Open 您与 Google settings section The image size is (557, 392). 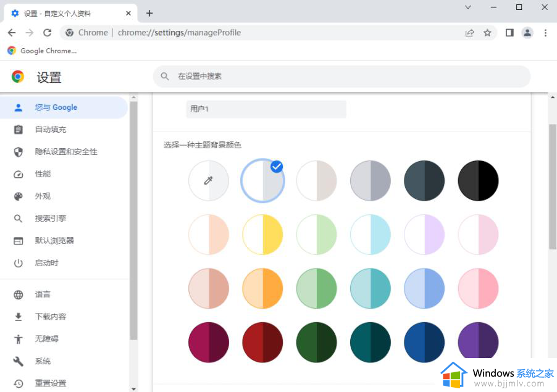(x=64, y=107)
